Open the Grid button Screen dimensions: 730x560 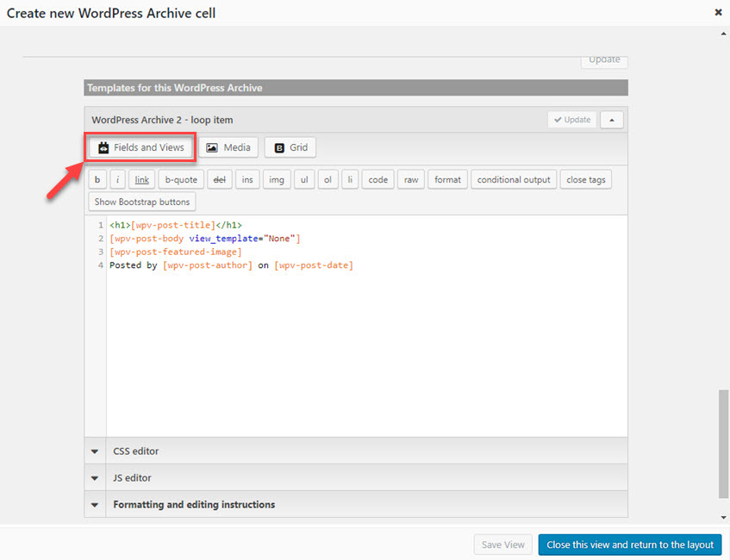pos(290,147)
